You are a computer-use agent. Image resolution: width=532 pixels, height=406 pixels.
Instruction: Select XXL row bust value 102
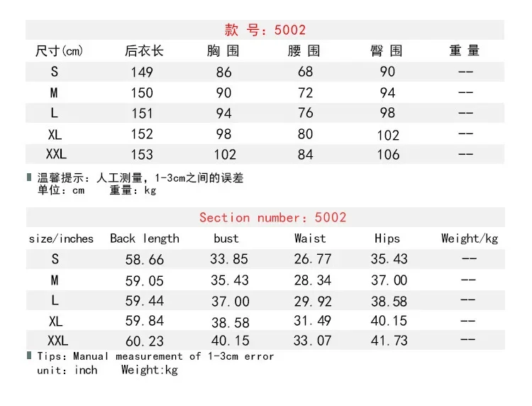[x=225, y=155]
